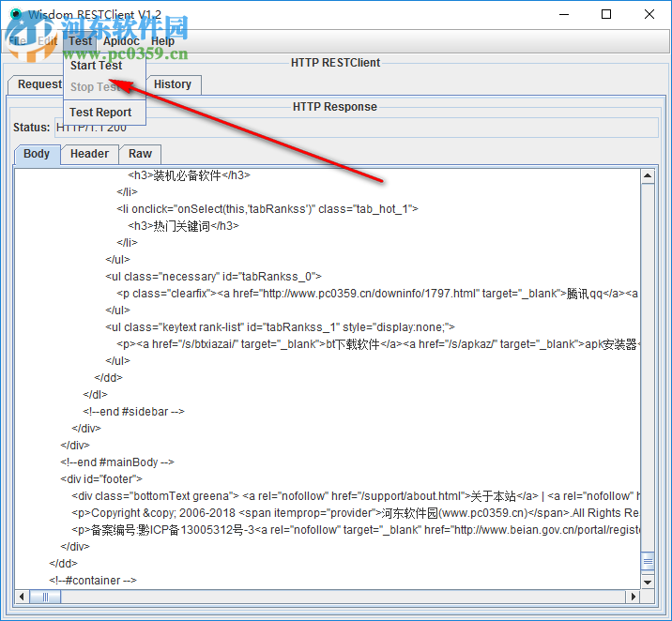The image size is (672, 621).
Task: Click the li onclick="onSelect" tab_hot_1 line
Action: [267, 209]
